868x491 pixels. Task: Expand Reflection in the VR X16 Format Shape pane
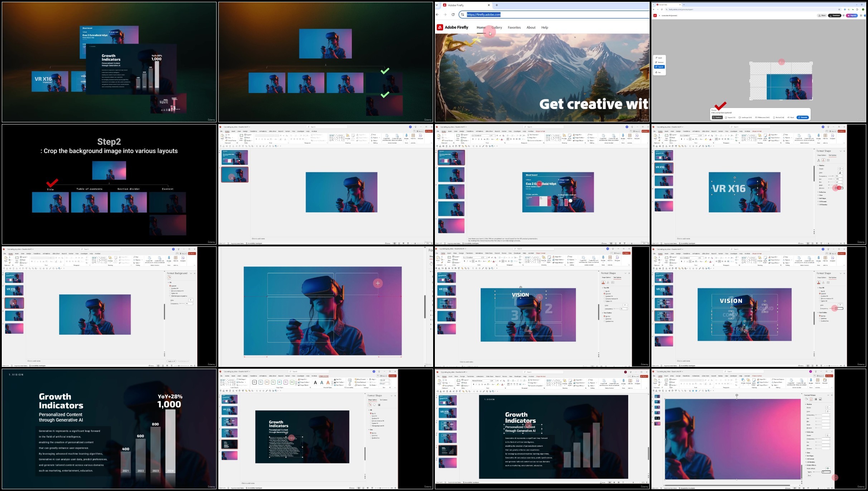pos(822,192)
